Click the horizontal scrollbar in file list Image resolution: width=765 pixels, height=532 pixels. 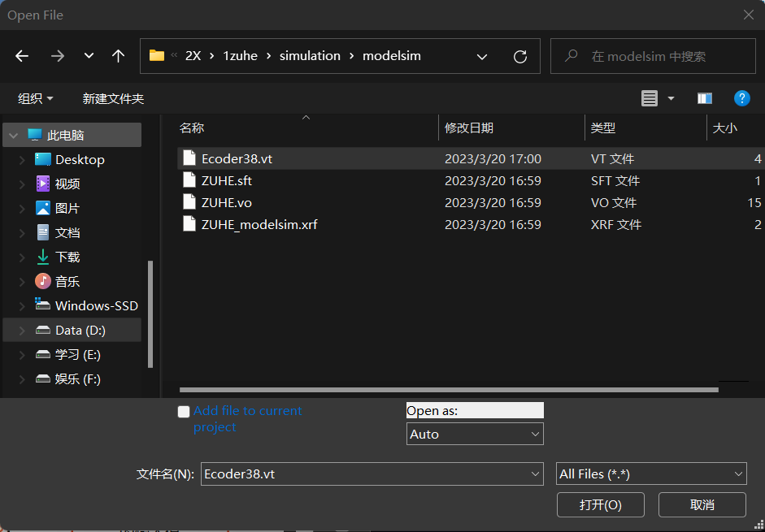[x=447, y=391]
